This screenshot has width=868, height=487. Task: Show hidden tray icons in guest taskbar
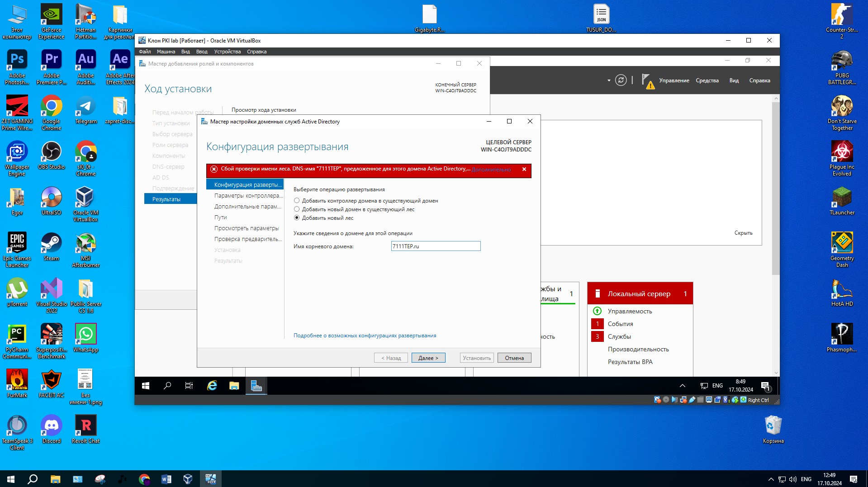pos(683,386)
